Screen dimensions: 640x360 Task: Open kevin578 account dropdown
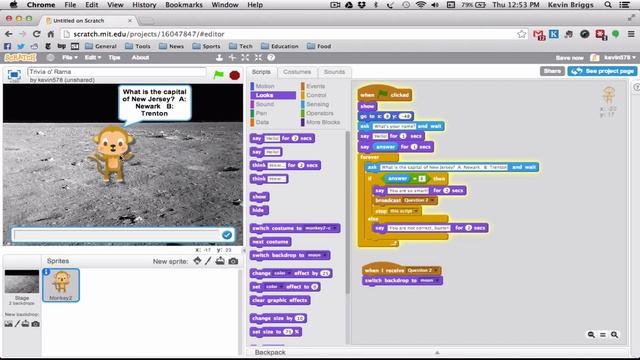(620, 58)
